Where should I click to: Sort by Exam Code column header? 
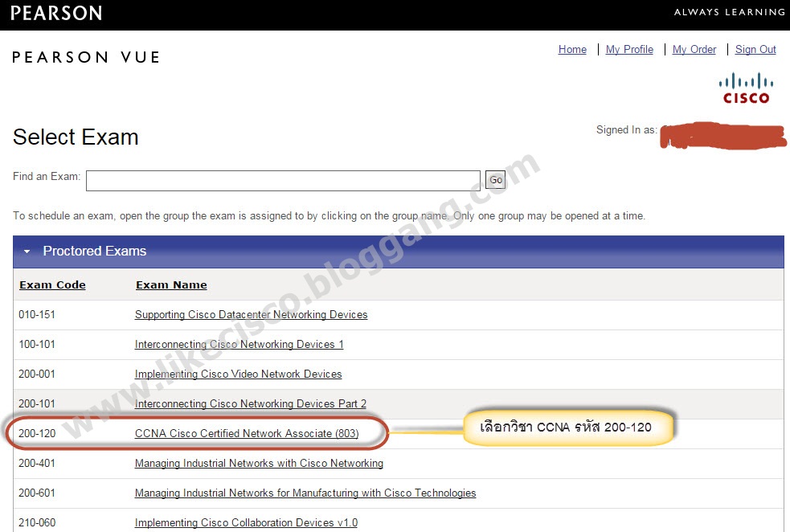(x=52, y=284)
